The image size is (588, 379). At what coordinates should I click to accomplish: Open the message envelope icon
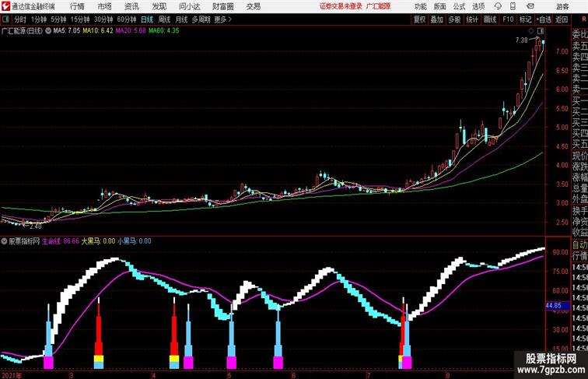click(530, 6)
